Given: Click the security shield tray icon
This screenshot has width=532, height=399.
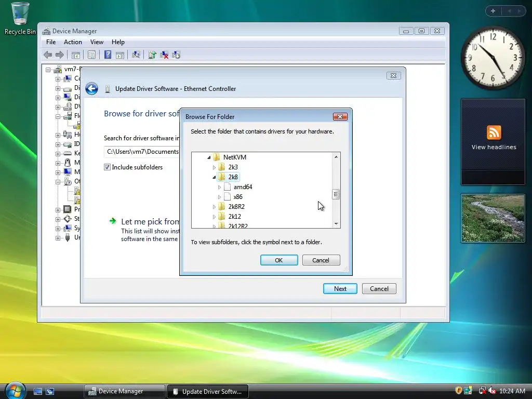Looking at the screenshot, I should (459, 391).
